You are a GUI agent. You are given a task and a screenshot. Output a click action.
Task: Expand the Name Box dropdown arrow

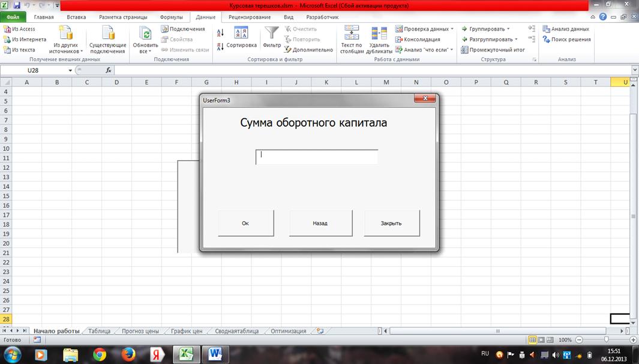[70, 71]
